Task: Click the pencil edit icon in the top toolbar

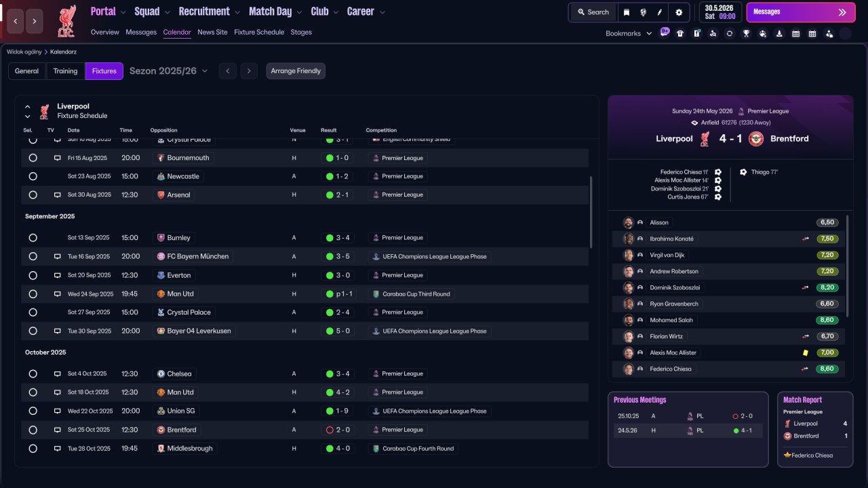Action: pyautogui.click(x=660, y=12)
